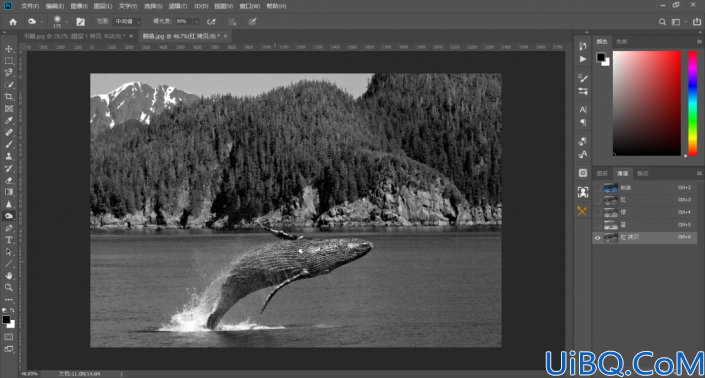This screenshot has width=705, height=378.
Task: Open the 窗口(W) menu
Action: (250, 6)
